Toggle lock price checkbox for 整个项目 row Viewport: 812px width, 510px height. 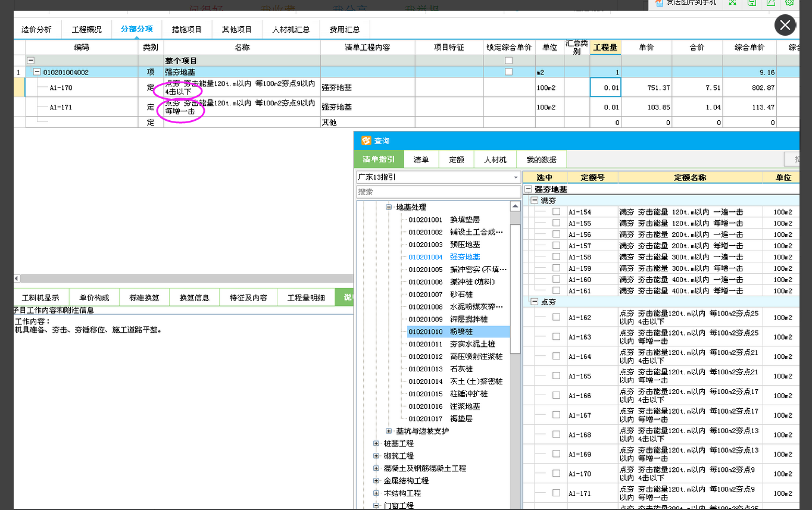tap(508, 61)
